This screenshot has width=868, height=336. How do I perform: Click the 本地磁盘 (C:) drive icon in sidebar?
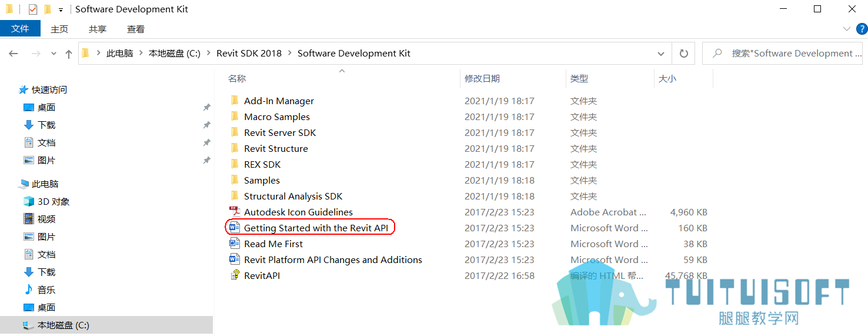pos(28,325)
